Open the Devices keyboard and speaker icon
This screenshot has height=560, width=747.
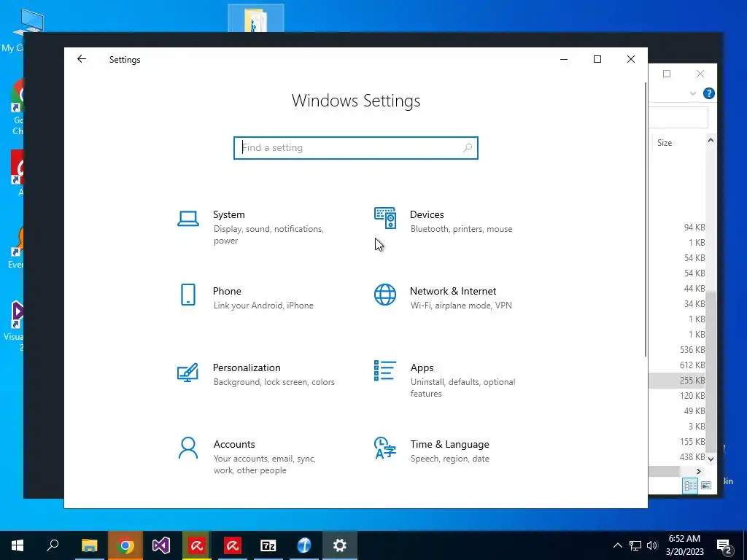385,218
